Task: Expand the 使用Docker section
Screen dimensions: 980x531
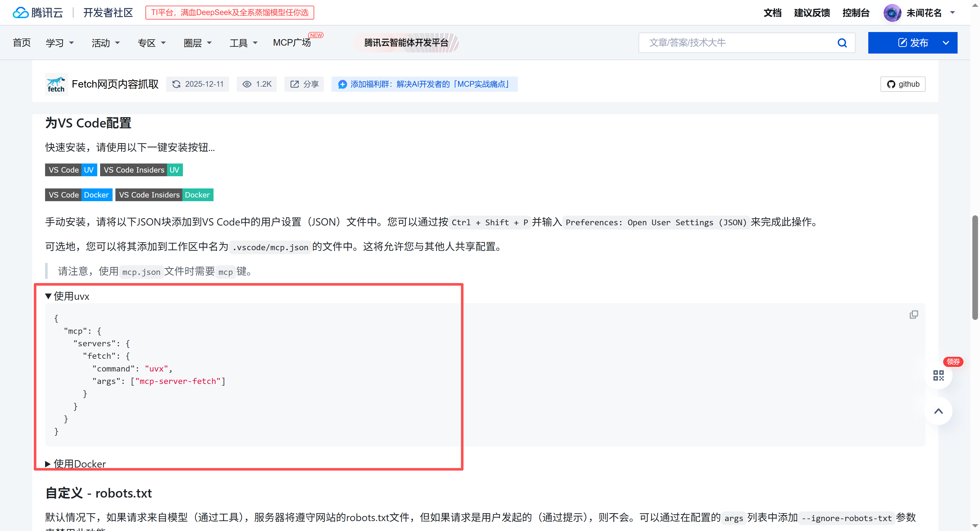Action: click(x=75, y=464)
